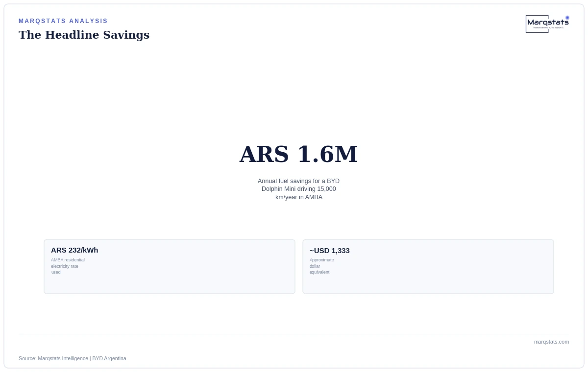Click the source line mentioning BYD Argentina
The width and height of the screenshot is (588, 372).
73,358
